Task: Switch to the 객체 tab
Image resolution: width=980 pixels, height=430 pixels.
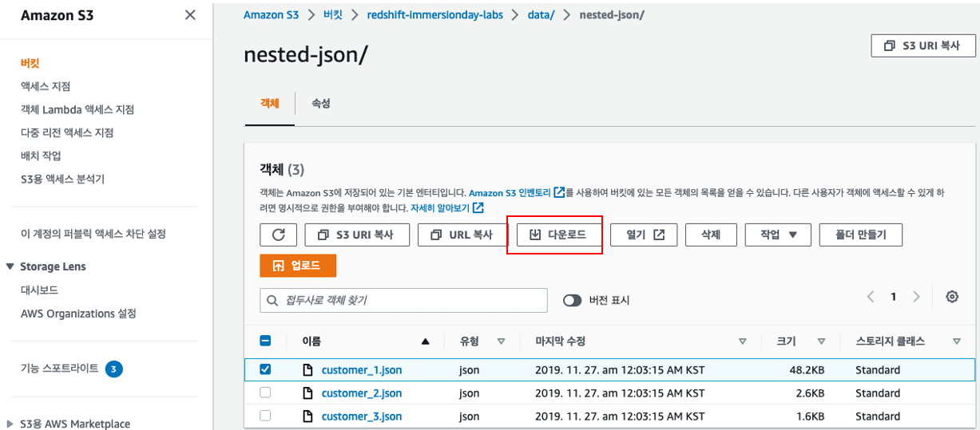Action: (x=269, y=103)
